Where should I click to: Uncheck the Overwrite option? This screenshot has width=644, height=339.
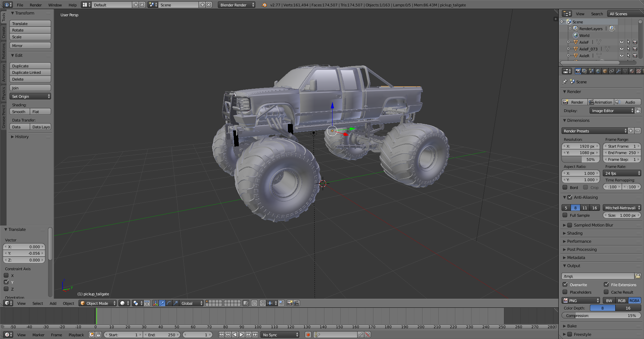point(565,284)
